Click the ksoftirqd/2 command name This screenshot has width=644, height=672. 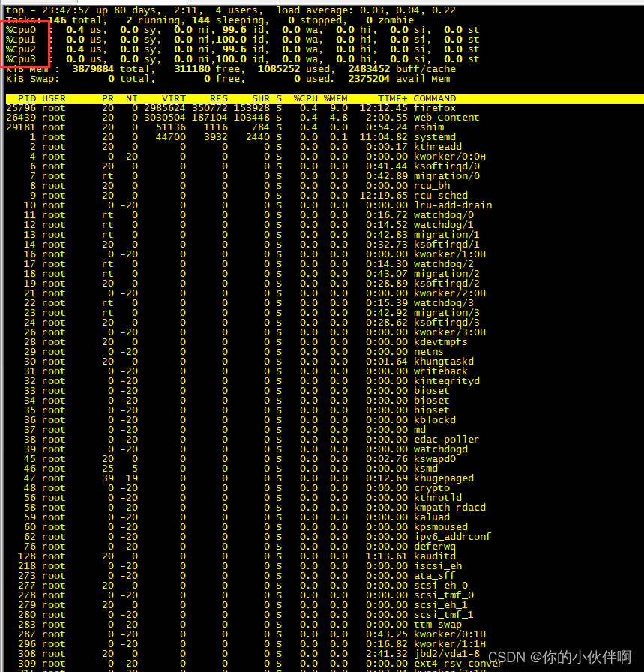(x=447, y=283)
